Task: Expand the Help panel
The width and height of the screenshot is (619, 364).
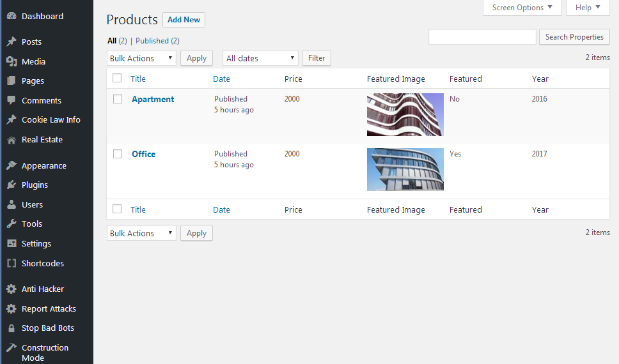Action: click(x=588, y=8)
